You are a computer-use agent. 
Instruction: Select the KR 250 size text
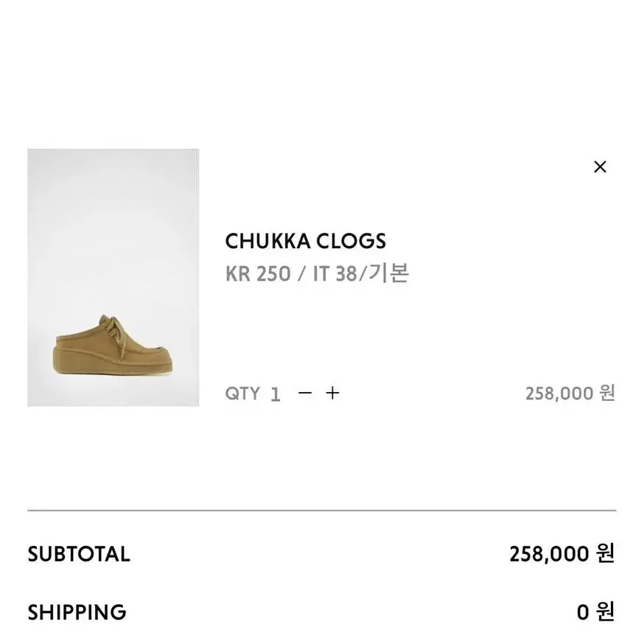258,273
